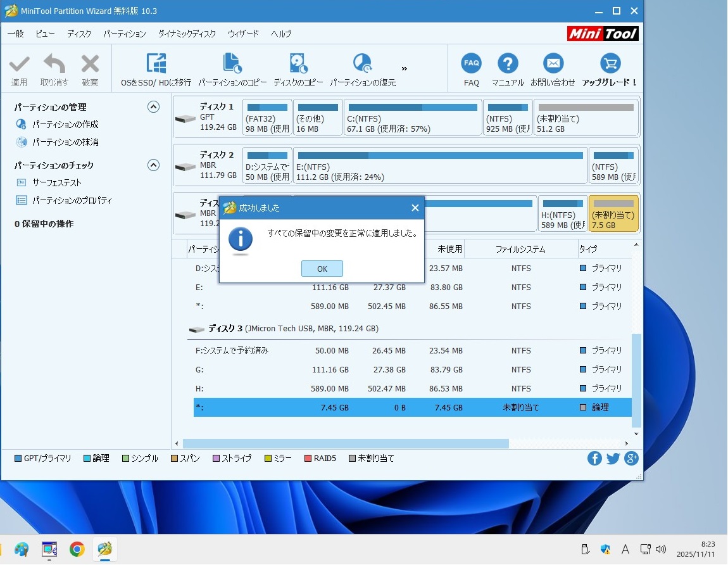Open the Facebook share icon
Image resolution: width=728 pixels, height=565 pixels.
click(594, 459)
